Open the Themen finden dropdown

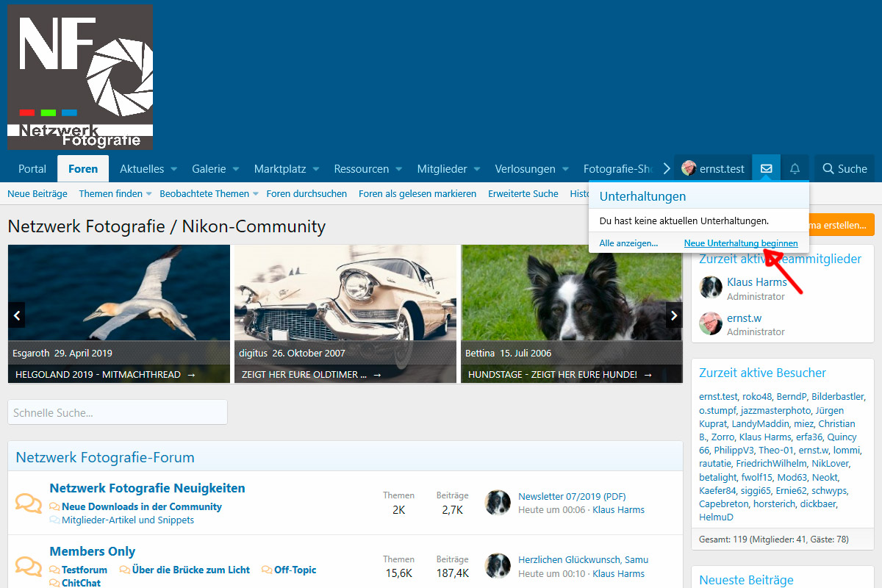tap(115, 193)
